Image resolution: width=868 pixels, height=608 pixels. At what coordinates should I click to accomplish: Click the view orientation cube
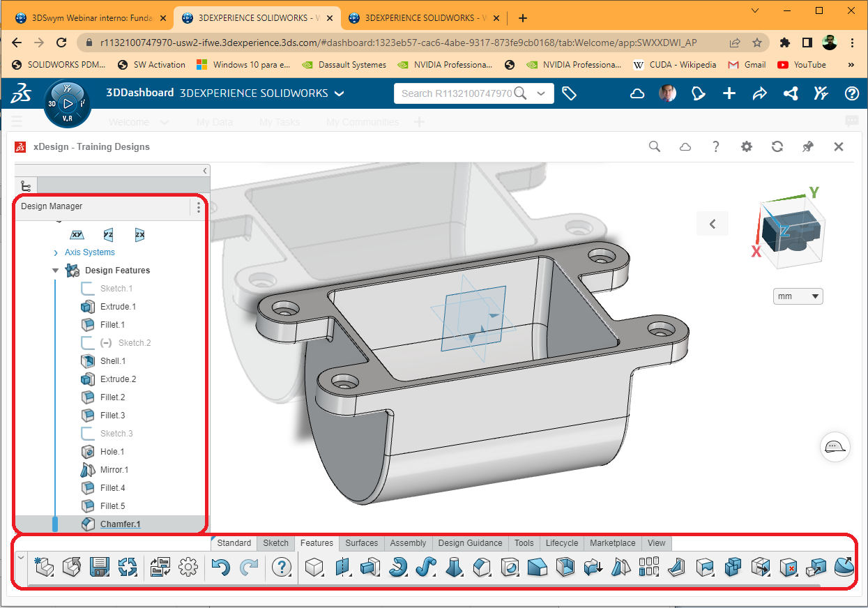tap(791, 232)
